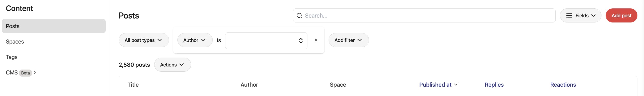This screenshot has width=644, height=96.
Task: Click the sort arrow beside Published at
Action: click(x=456, y=85)
